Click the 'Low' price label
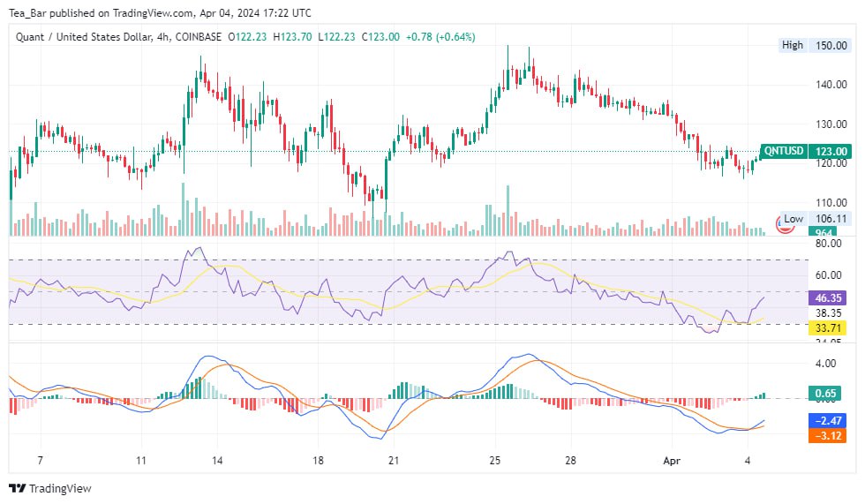865x504 pixels. coord(794,219)
